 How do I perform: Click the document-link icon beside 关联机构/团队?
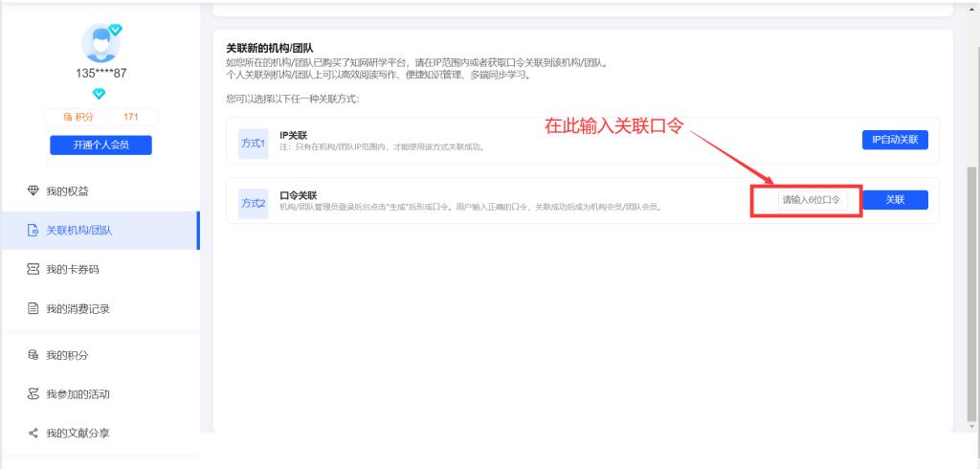point(33,231)
